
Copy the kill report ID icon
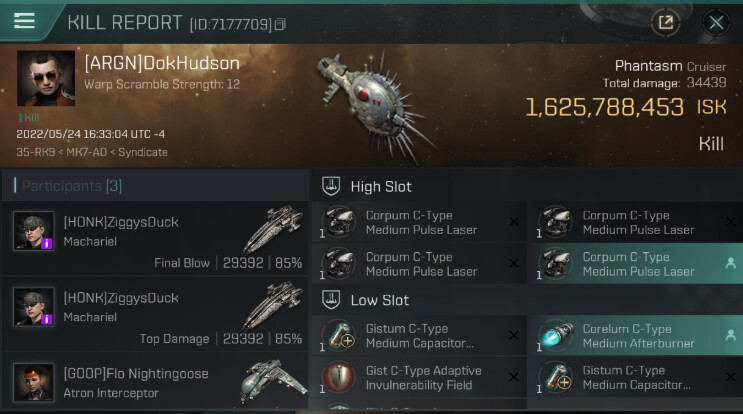pyautogui.click(x=280, y=24)
